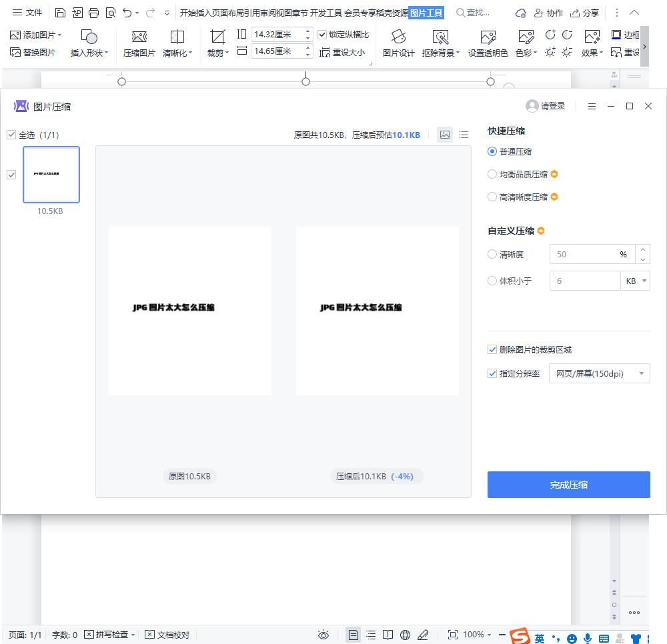
Task: Enable the 高清晰度压缩 option
Action: pyautogui.click(x=492, y=197)
